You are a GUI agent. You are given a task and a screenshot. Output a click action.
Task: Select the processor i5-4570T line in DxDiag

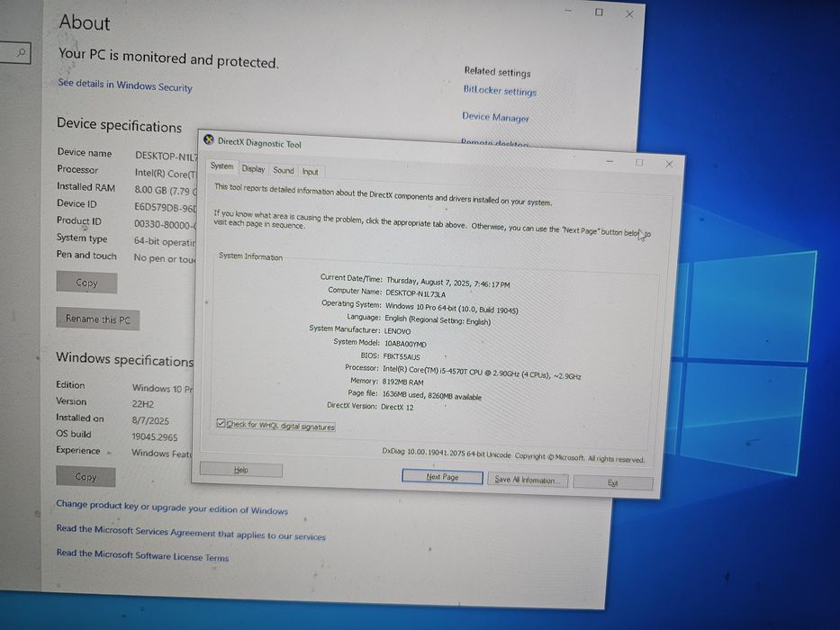point(482,373)
